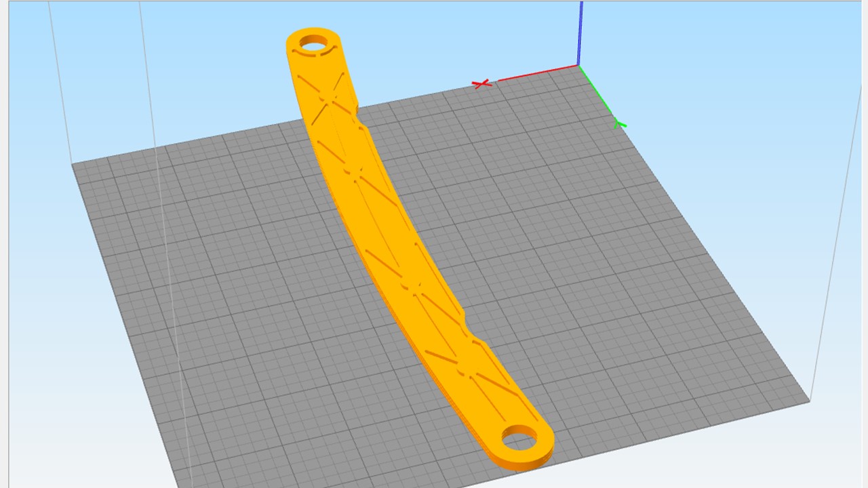Click the lower notch on the model's right edge

click(x=467, y=321)
